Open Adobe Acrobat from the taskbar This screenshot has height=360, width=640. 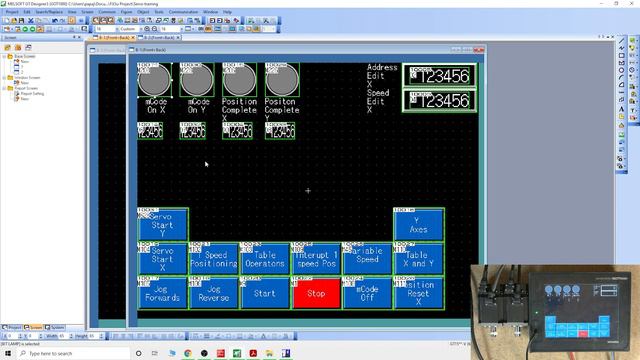pyautogui.click(x=253, y=353)
